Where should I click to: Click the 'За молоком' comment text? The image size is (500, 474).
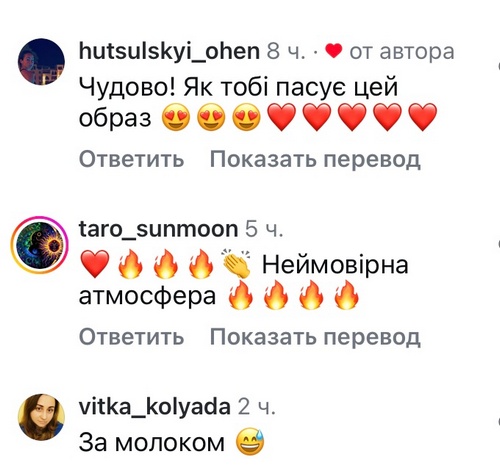click(x=152, y=443)
